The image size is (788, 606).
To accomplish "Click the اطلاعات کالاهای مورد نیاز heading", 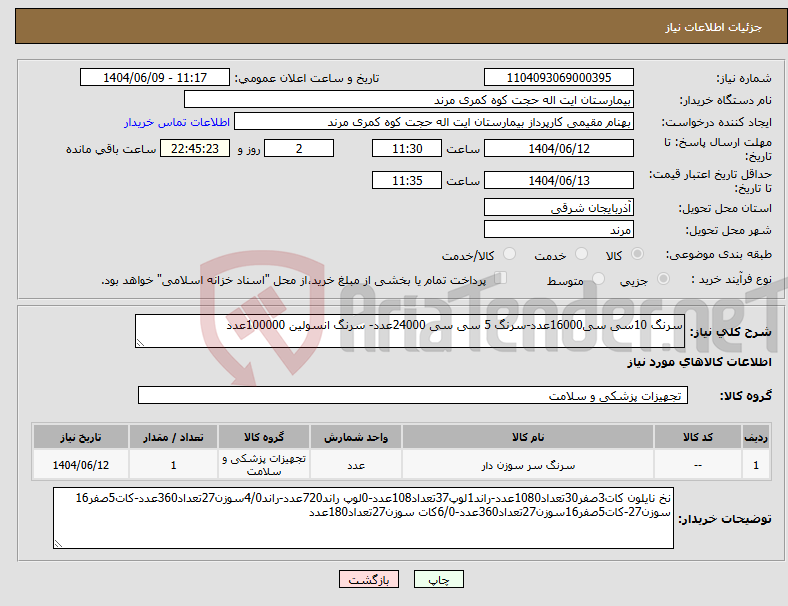I will (x=699, y=362).
